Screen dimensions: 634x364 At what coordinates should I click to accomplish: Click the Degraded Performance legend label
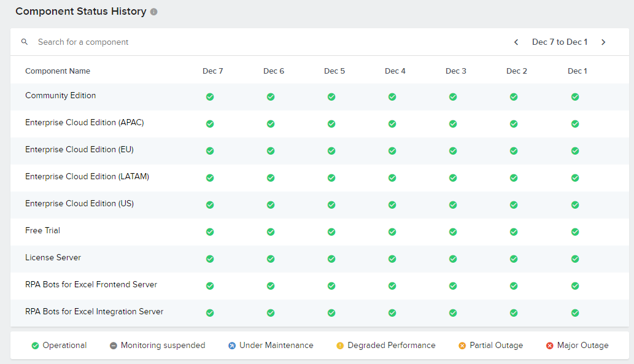[x=392, y=346]
